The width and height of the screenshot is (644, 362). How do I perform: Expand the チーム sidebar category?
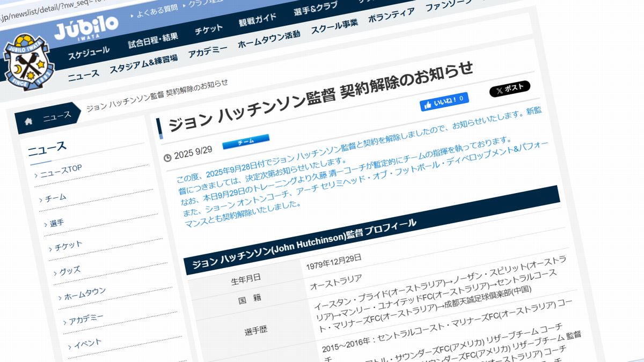[x=55, y=197]
